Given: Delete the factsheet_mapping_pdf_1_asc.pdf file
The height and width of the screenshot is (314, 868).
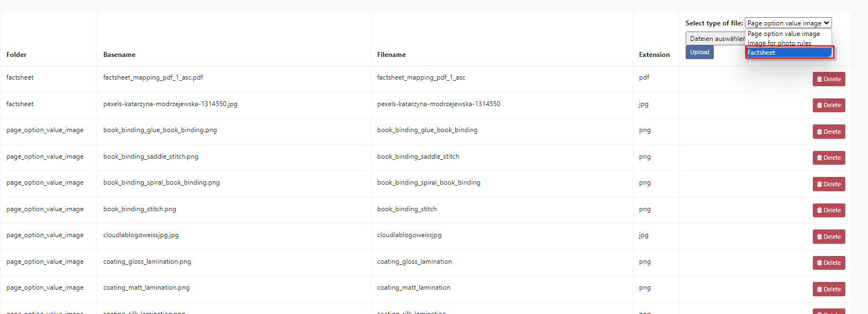Looking at the screenshot, I should click(x=828, y=79).
